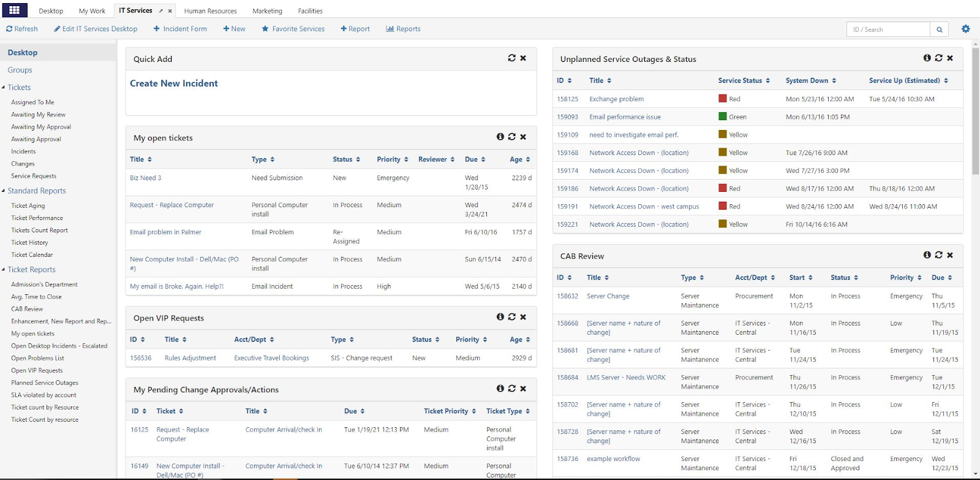This screenshot has height=480, width=980.
Task: Open the Incident Form button
Action: click(180, 29)
